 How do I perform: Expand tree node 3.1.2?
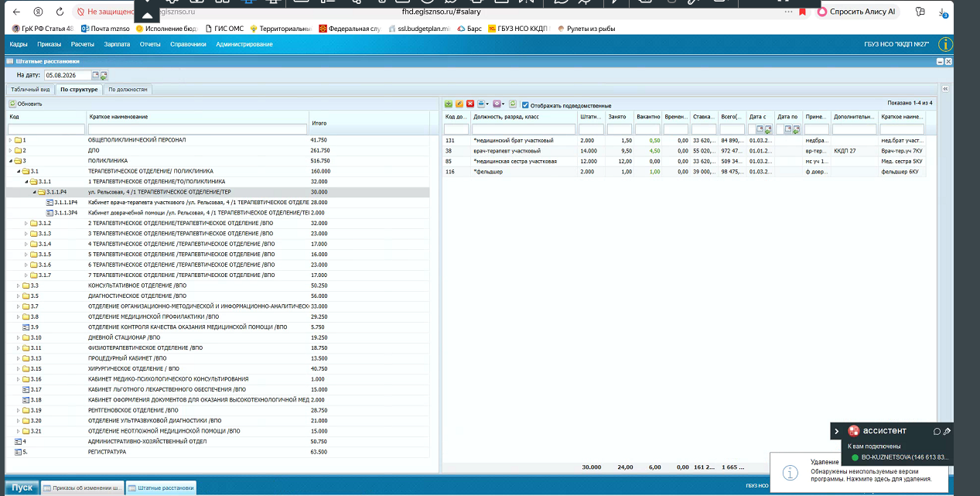26,223
